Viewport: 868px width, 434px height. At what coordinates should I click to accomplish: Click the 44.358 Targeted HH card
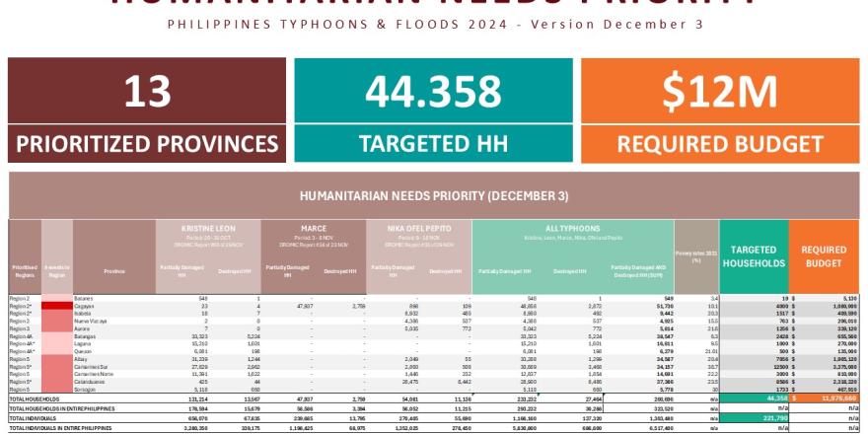pos(433,110)
